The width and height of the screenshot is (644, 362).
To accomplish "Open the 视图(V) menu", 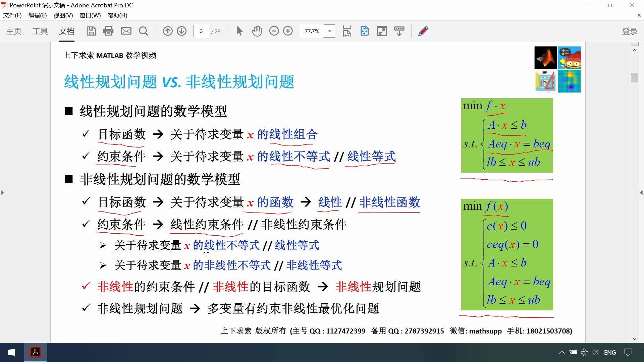I will click(63, 15).
